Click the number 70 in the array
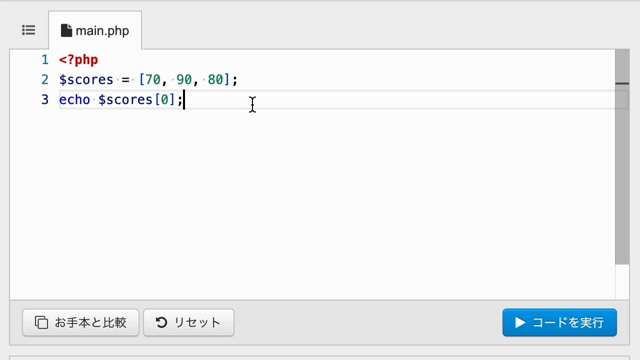This screenshot has height=360, width=640. pos(153,80)
